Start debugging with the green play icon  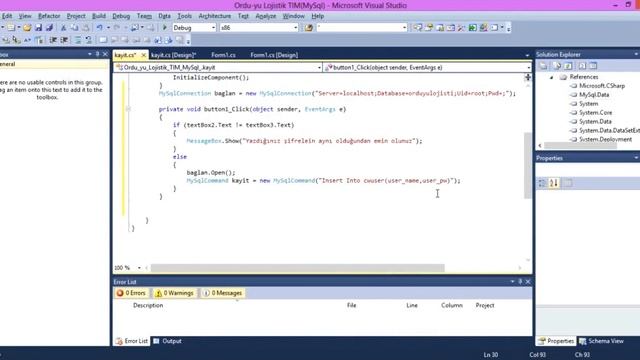[165, 27]
